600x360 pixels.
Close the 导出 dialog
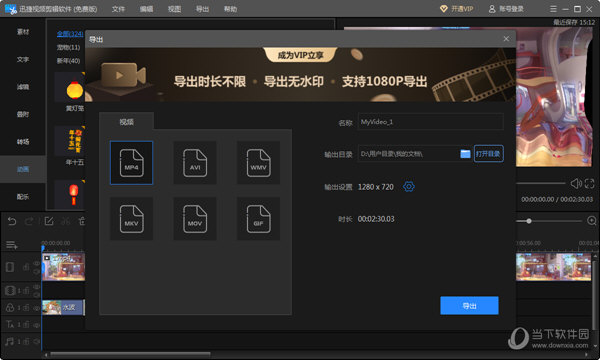506,39
